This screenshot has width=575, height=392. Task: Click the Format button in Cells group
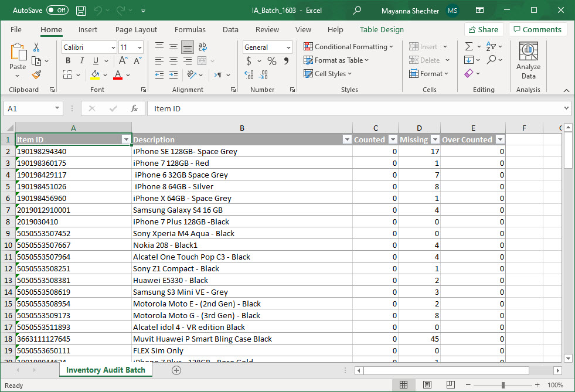[428, 74]
